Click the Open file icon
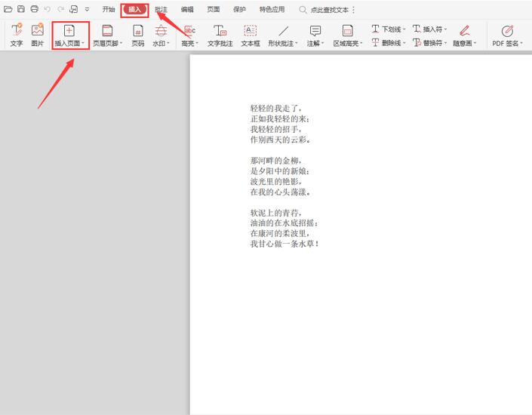Screen dimensions: 532x415 [8, 9]
